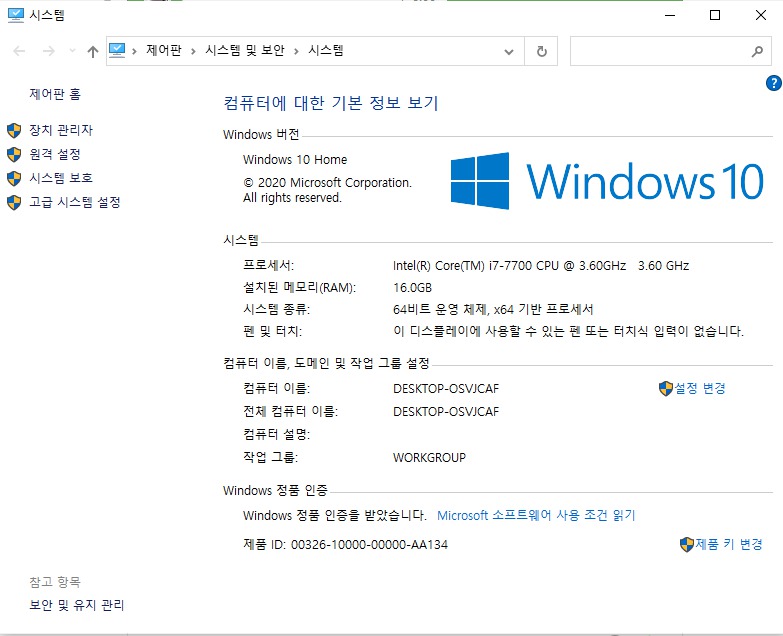783x636 pixels.
Task: Refresh the System page
Action: 541,51
